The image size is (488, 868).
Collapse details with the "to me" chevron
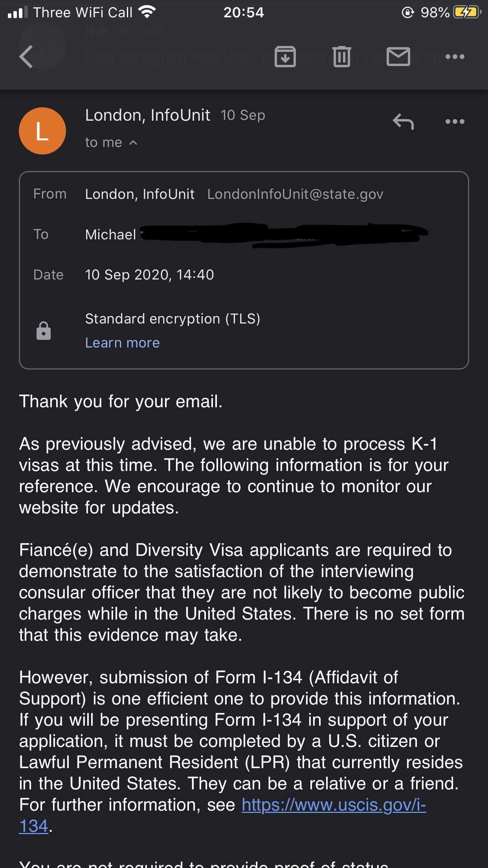133,143
